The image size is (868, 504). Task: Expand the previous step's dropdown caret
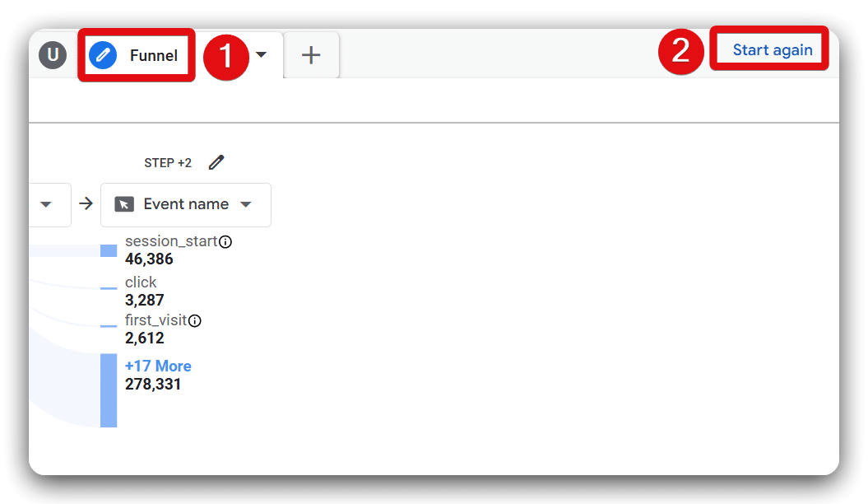tap(46, 204)
